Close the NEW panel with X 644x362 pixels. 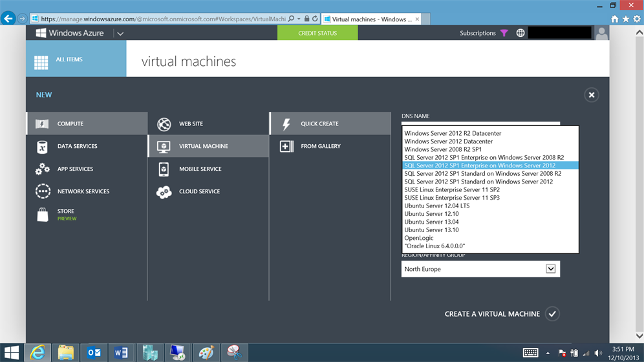click(x=592, y=95)
